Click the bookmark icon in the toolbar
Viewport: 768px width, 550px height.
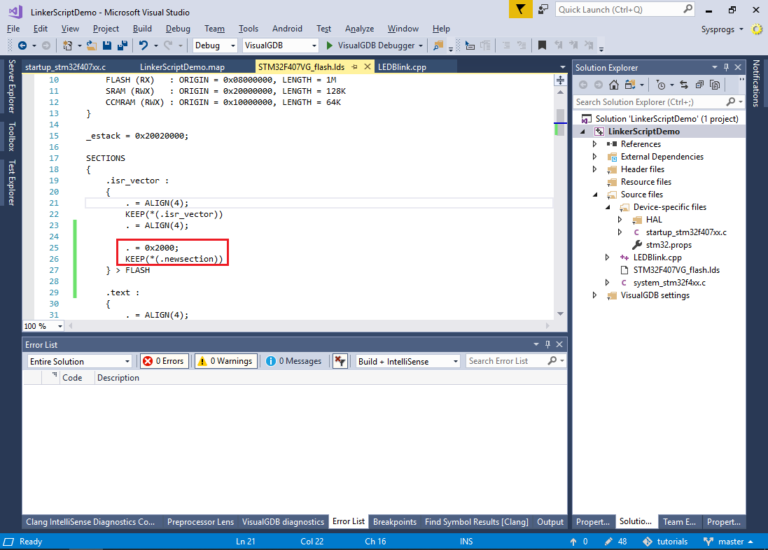[x=542, y=46]
